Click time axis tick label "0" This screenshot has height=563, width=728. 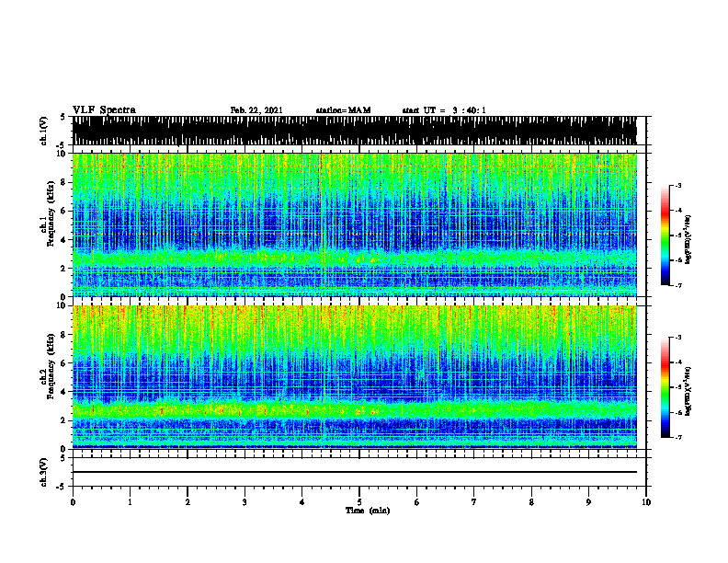tap(73, 502)
